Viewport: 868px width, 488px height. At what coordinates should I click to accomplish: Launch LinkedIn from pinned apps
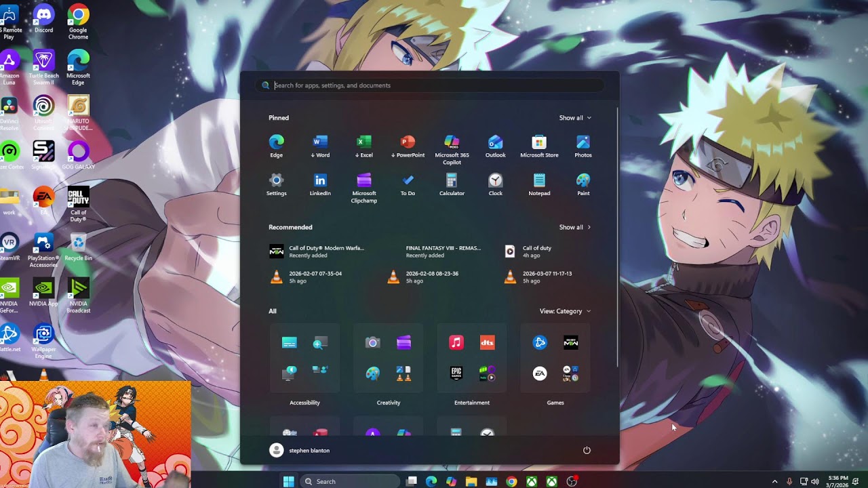tap(320, 184)
